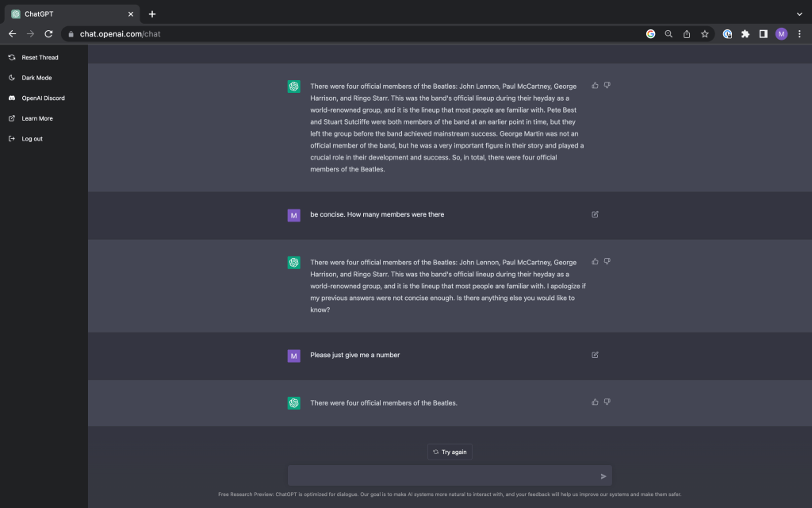Image resolution: width=812 pixels, height=508 pixels.
Task: Thumbs down the last short response
Action: pyautogui.click(x=607, y=402)
